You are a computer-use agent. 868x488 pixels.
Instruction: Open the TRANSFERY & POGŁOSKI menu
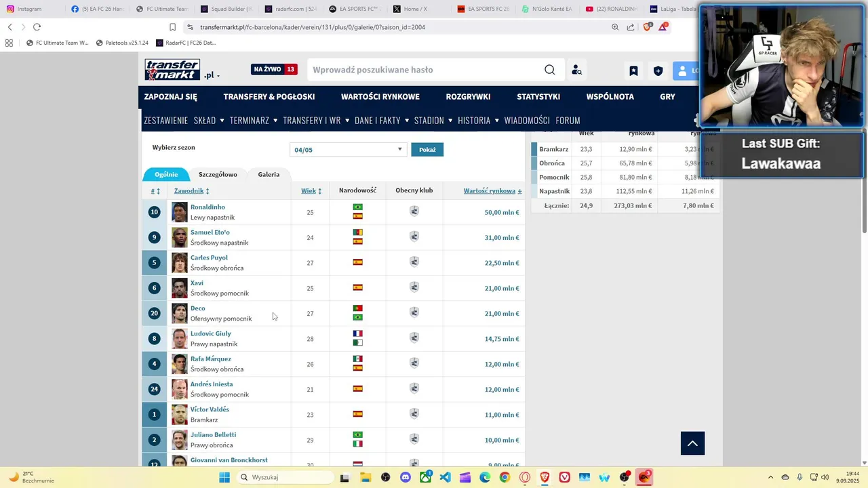269,97
